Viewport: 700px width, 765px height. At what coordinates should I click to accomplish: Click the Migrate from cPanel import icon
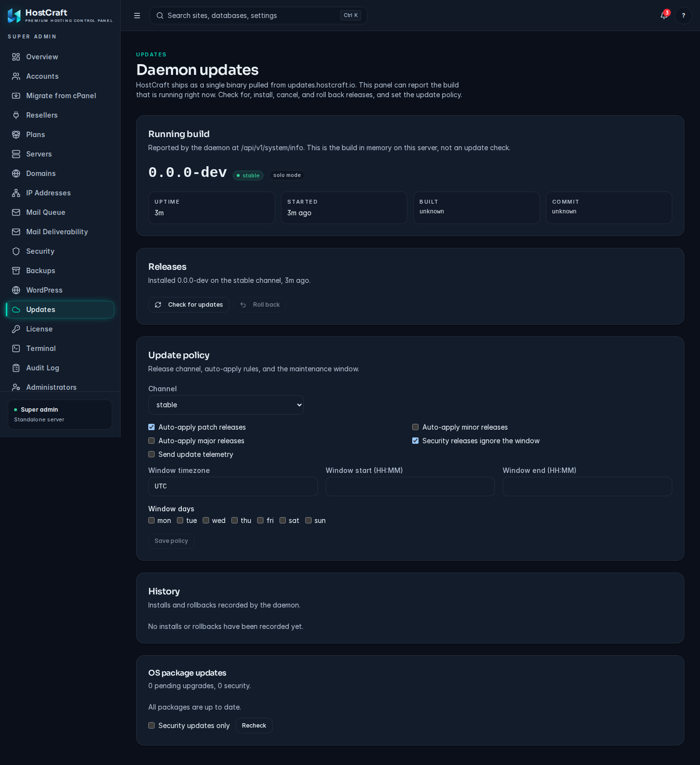pos(16,96)
